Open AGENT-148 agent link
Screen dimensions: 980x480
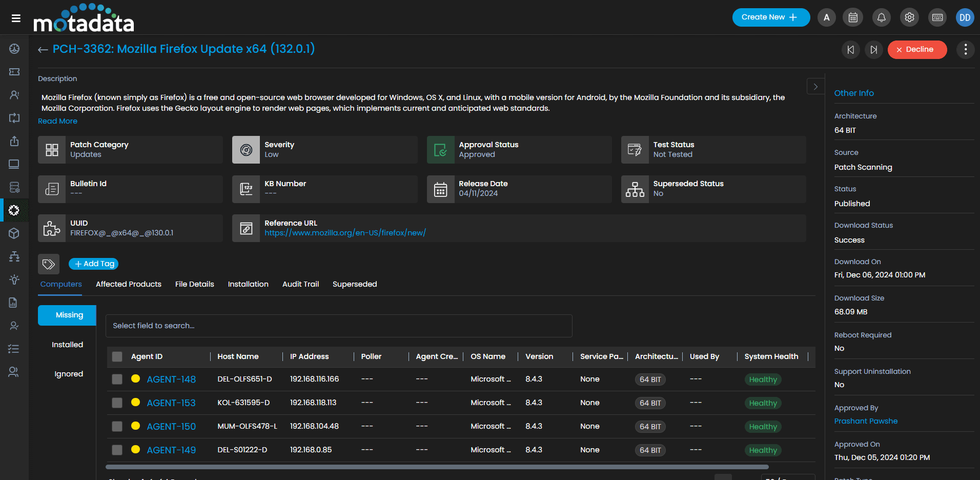click(171, 379)
